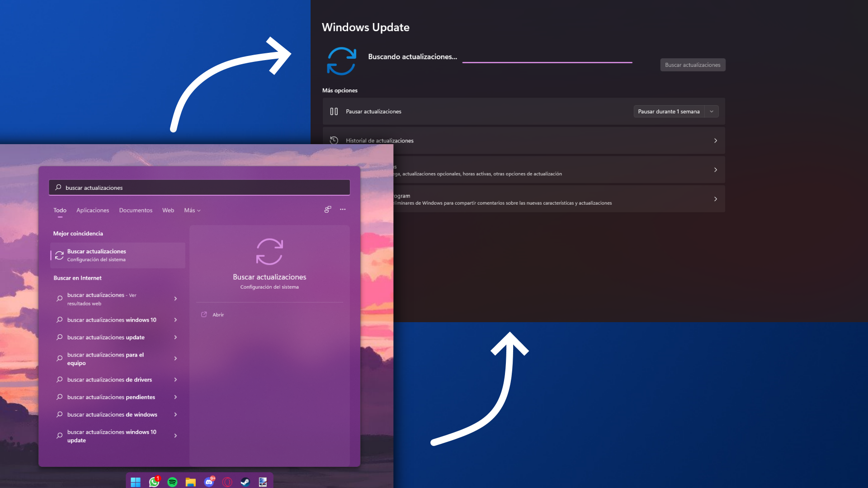
Task: Expand Historial de actualizaciones chevron
Action: pos(715,141)
